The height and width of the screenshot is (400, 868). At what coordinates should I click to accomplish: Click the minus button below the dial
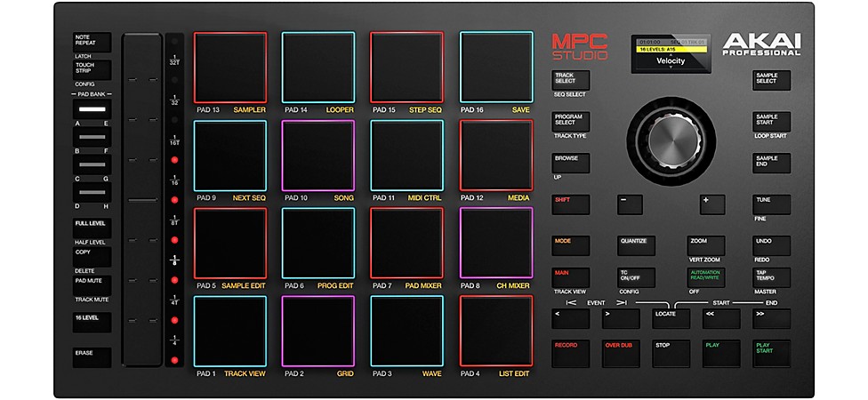(630, 204)
